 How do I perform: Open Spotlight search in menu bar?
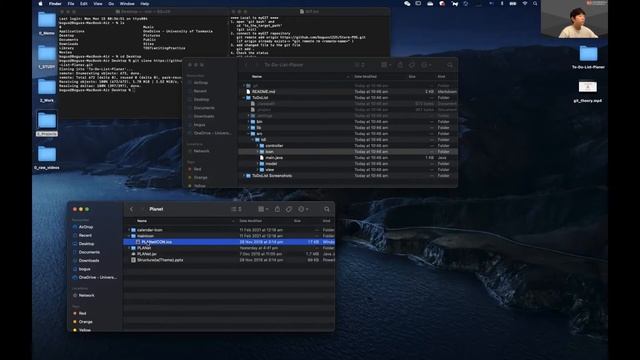(535, 4)
